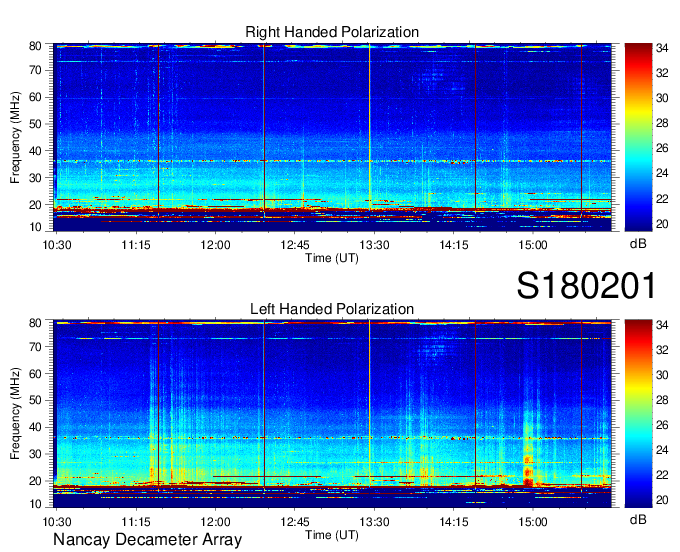Click the 10 MHz tick label on the right-handed plot
The height and width of the screenshot is (552, 680).
pyautogui.click(x=35, y=227)
